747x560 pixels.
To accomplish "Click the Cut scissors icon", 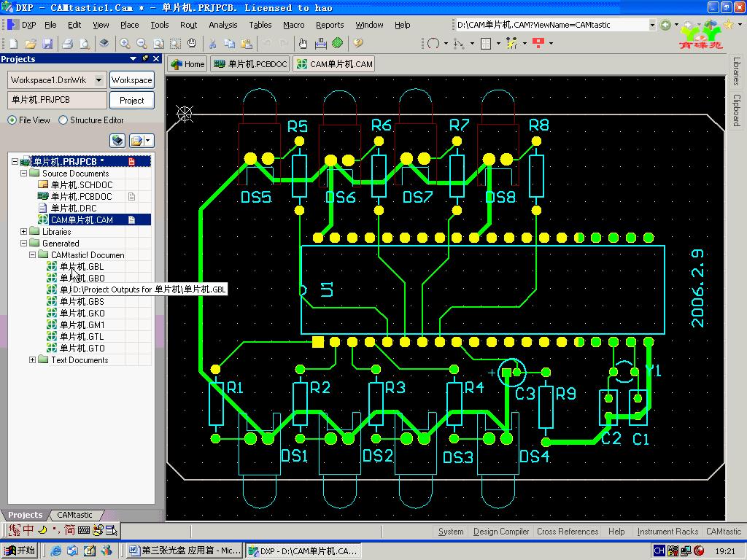I will pos(212,44).
